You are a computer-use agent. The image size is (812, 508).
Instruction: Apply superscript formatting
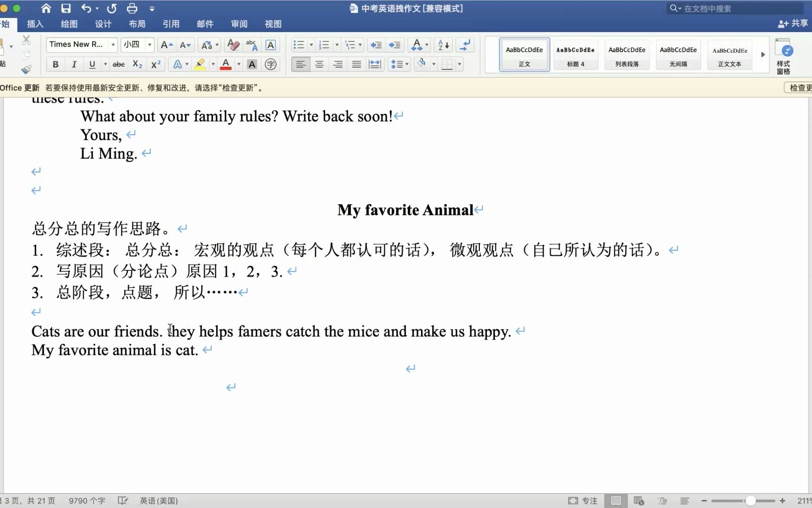[156, 64]
